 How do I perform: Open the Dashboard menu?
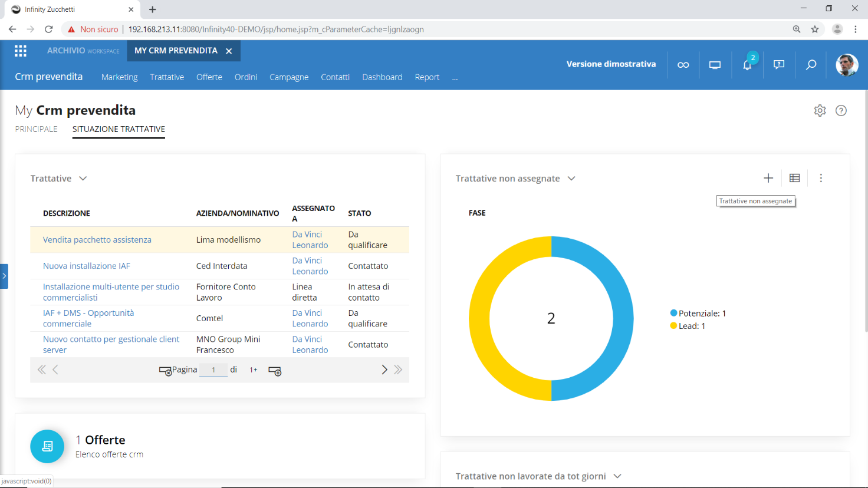[382, 77]
